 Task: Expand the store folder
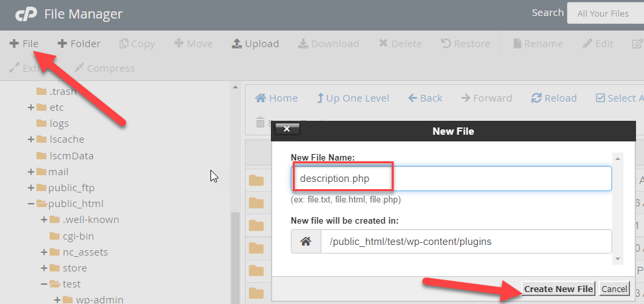[44, 268]
